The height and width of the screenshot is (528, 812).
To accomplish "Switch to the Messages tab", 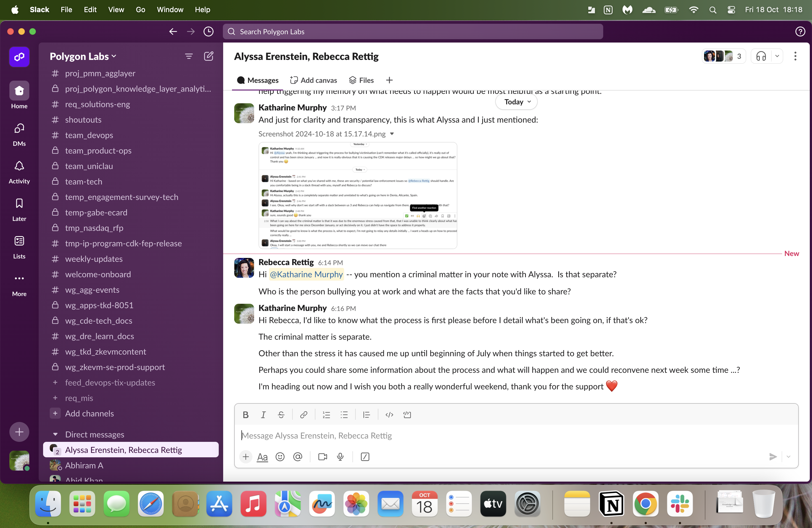I will point(258,80).
